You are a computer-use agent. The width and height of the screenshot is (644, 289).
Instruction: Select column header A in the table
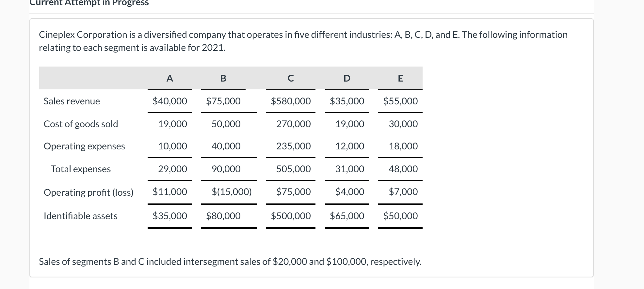pos(169,78)
